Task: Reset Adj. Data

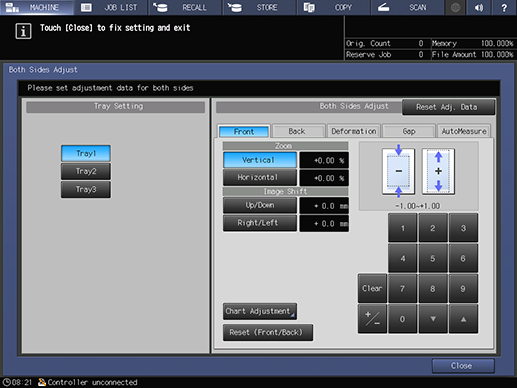Action: pyautogui.click(x=448, y=107)
